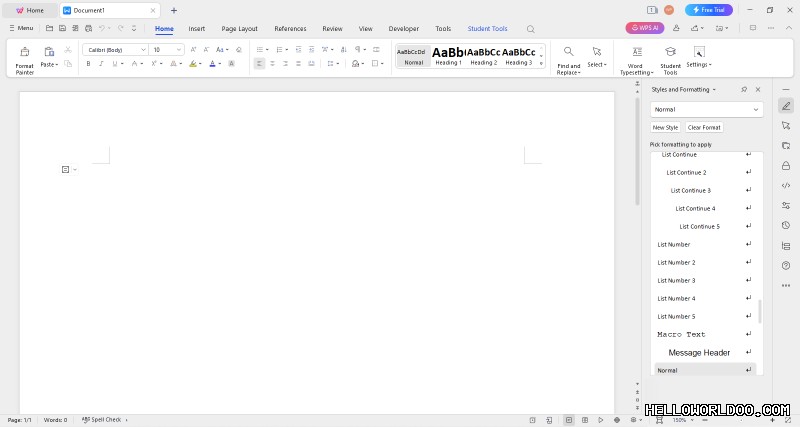Screen dimensions: 800x427
Task: Click the play icon in status bar
Action: [601, 420]
